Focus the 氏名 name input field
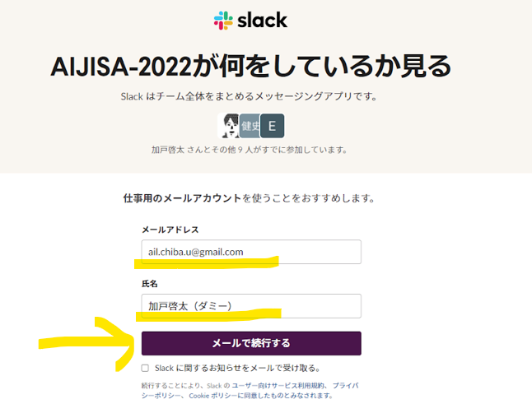The width and height of the screenshot is (532, 418). tap(251, 306)
